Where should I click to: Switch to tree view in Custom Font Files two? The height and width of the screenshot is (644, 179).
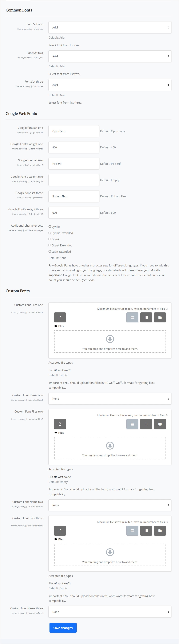(x=160, y=424)
